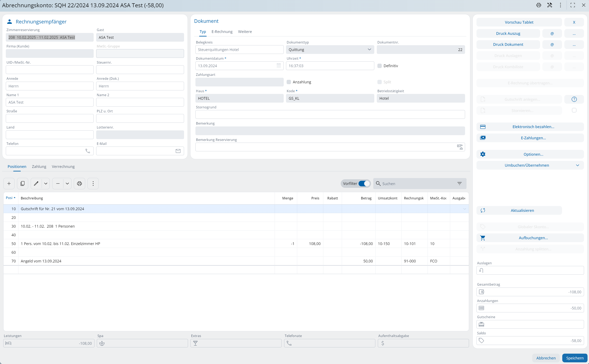Click the help question mark icon

tap(574, 99)
